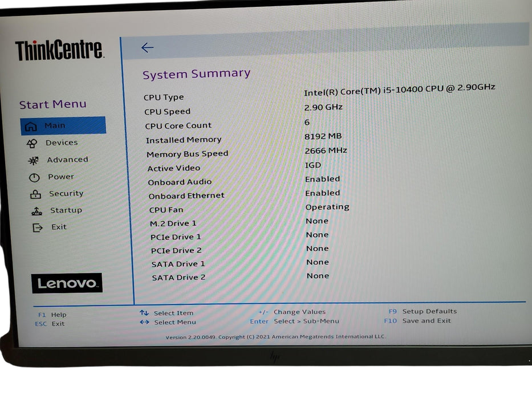Image resolution: width=532 pixels, height=399 pixels.
Task: Click the Startup icon
Action: tap(36, 211)
